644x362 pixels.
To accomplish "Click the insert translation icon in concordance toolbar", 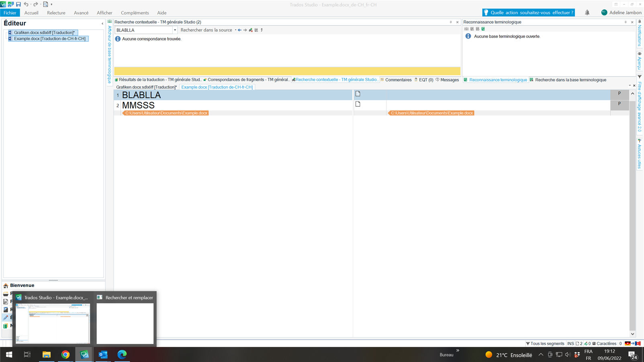I will click(251, 30).
